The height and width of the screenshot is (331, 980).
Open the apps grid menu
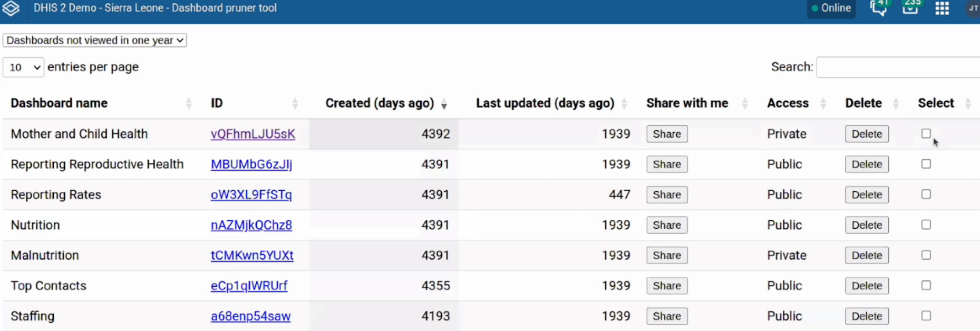coord(942,8)
